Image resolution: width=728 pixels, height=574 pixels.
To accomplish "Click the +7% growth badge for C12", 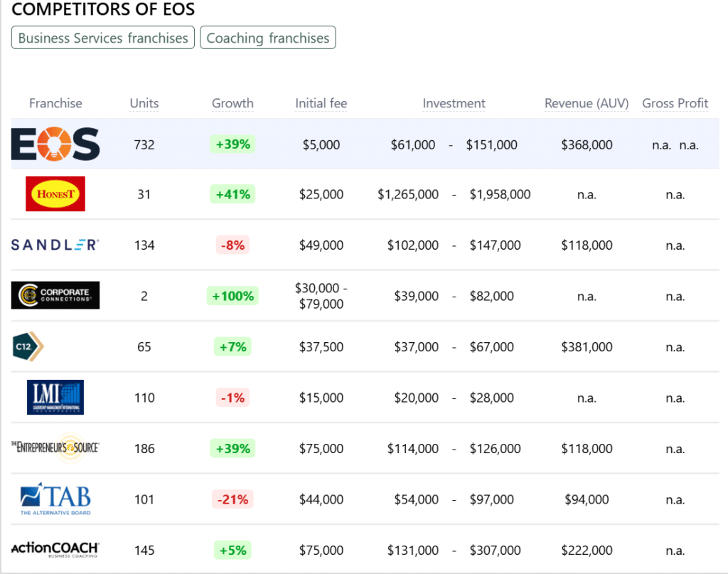I will (x=232, y=346).
